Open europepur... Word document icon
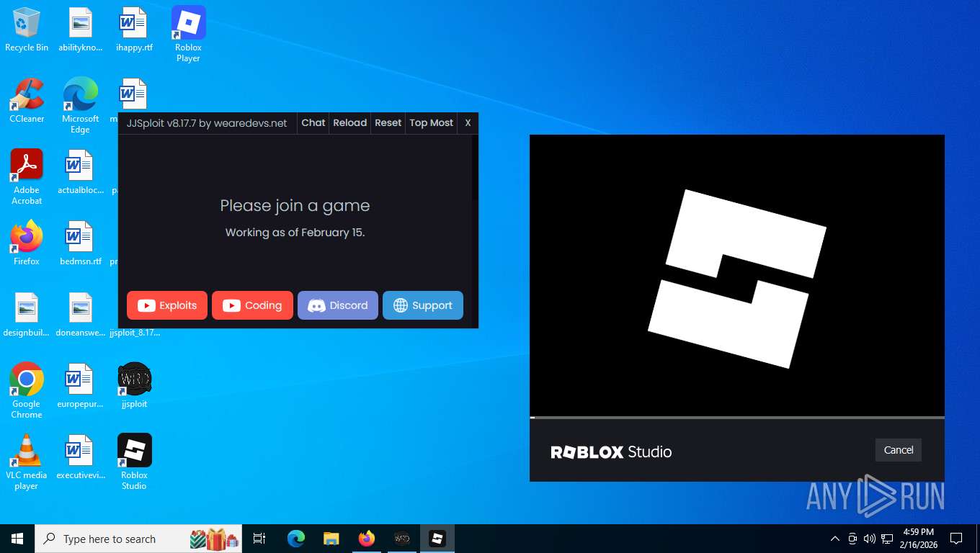The width and height of the screenshot is (980, 553). (x=80, y=386)
